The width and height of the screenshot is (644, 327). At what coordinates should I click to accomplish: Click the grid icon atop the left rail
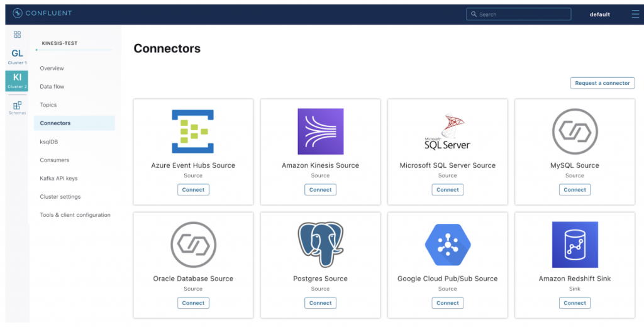pos(17,35)
